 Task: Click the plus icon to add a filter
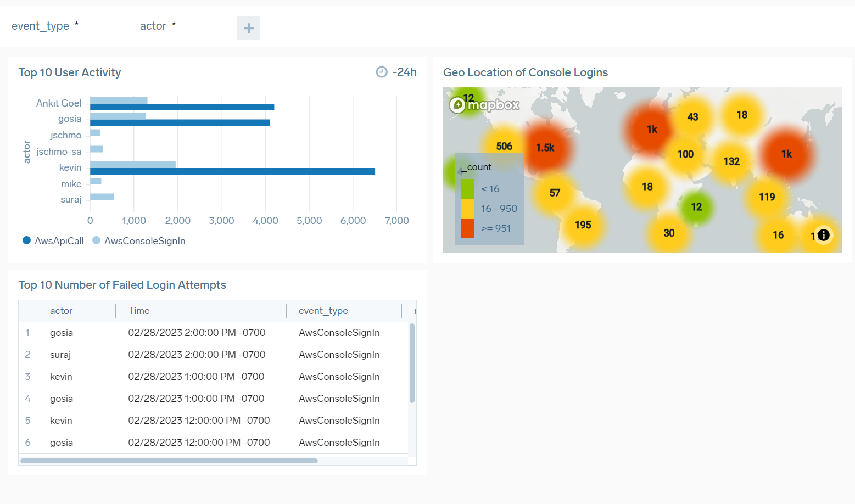(x=249, y=28)
